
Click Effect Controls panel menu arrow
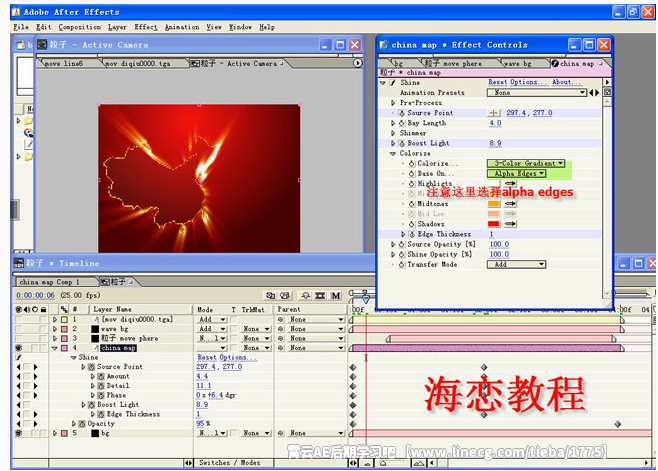pyautogui.click(x=607, y=82)
